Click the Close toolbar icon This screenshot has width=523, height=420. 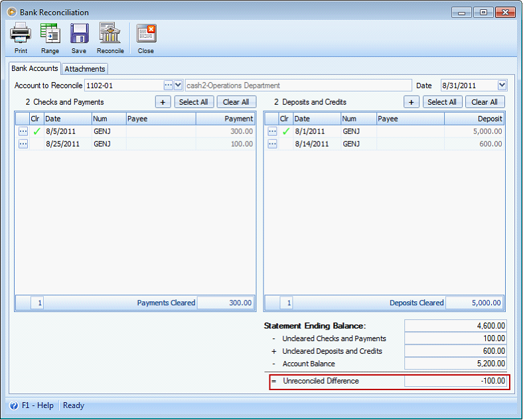point(146,34)
